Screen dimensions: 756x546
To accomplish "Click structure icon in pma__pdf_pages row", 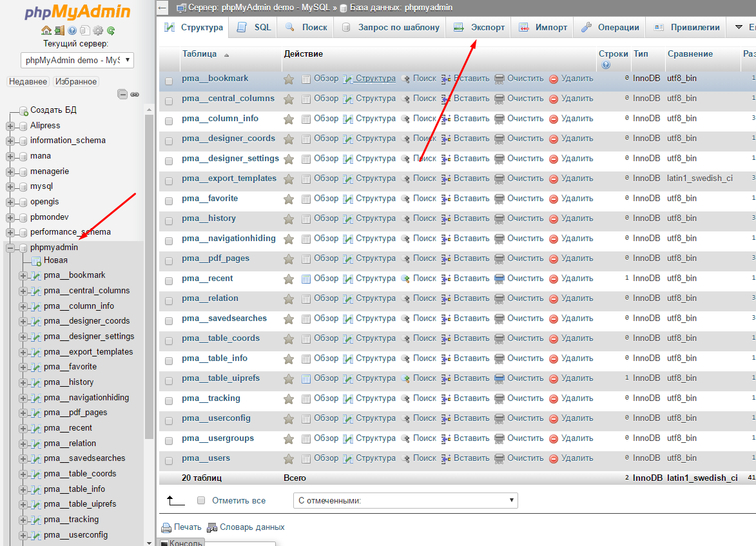I will [x=347, y=259].
